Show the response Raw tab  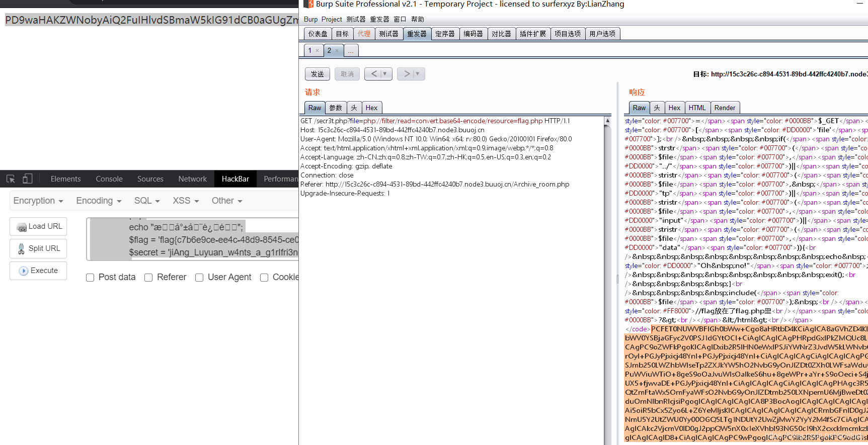coord(640,108)
